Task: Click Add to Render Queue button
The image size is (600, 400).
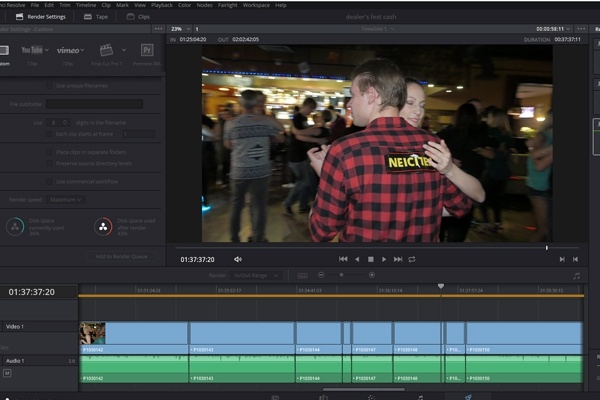Action: point(121,256)
